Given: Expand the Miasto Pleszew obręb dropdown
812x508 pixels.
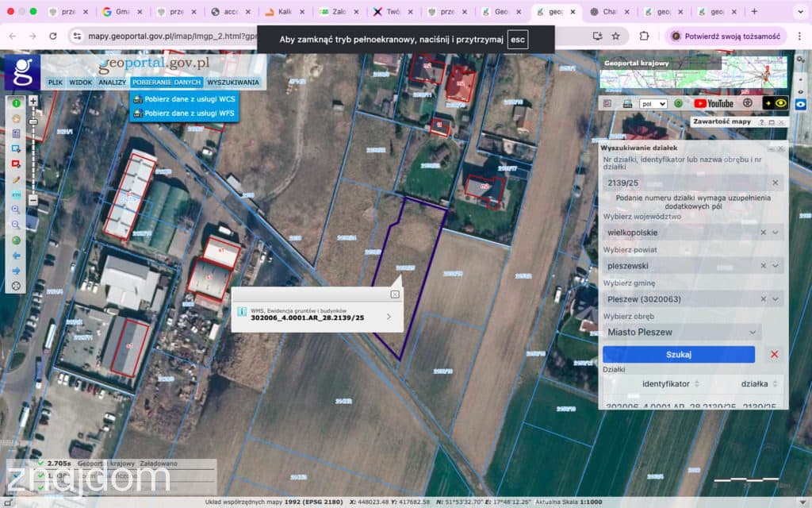Looking at the screenshot, I should (753, 332).
